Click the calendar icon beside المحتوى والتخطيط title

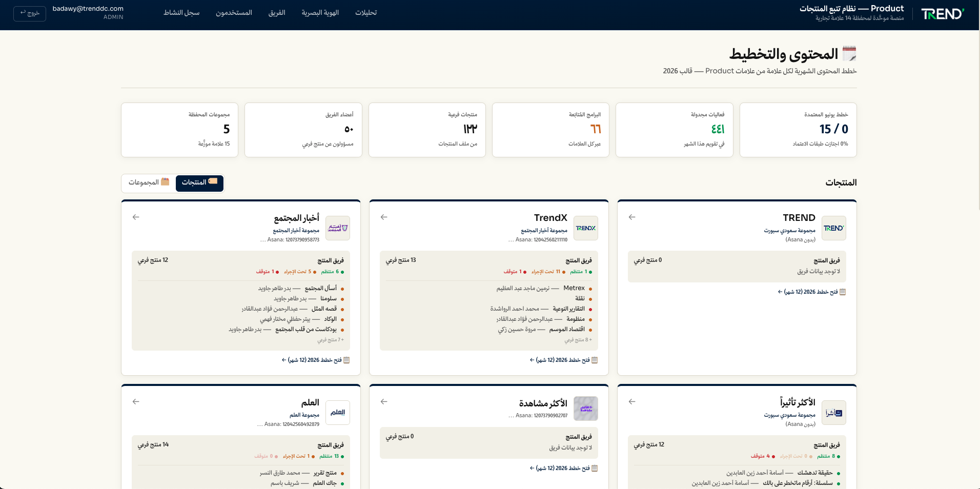click(849, 54)
